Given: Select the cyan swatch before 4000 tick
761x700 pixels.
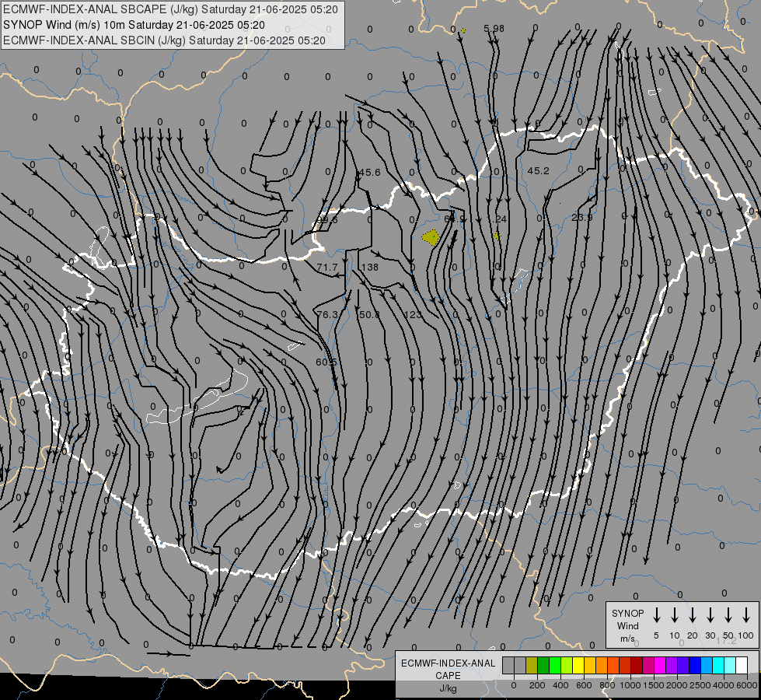Looking at the screenshot, I should (717, 666).
